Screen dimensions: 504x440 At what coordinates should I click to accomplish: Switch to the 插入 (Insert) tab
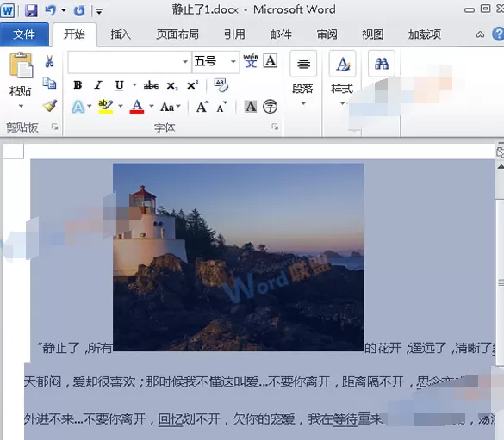[x=121, y=34]
